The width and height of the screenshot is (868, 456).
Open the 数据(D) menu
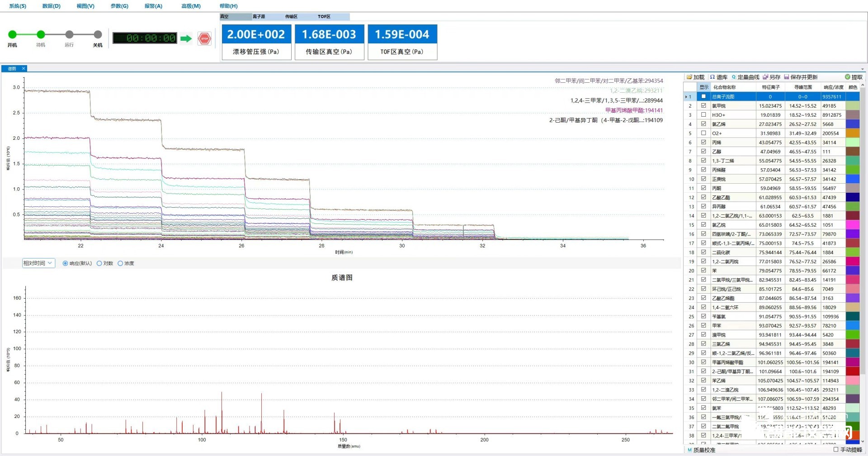(x=51, y=6)
